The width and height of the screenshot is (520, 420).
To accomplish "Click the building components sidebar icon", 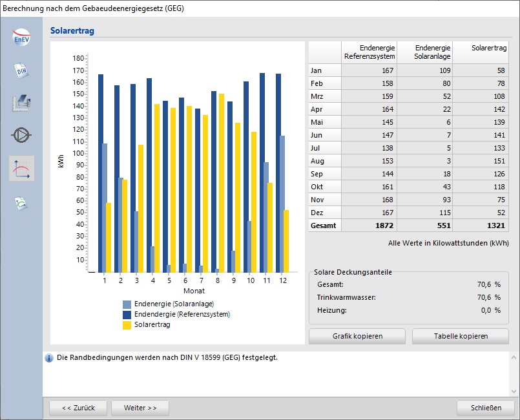I will 20,102.
